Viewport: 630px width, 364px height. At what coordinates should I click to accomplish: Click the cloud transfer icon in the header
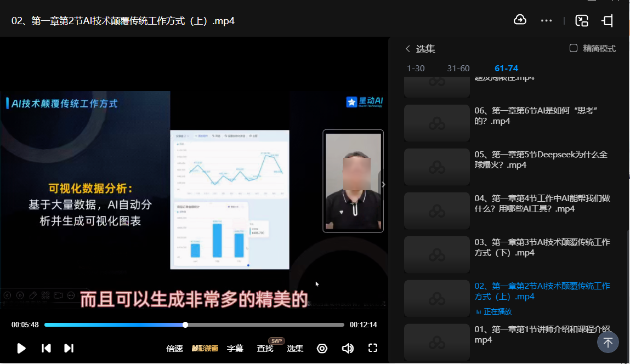click(520, 20)
